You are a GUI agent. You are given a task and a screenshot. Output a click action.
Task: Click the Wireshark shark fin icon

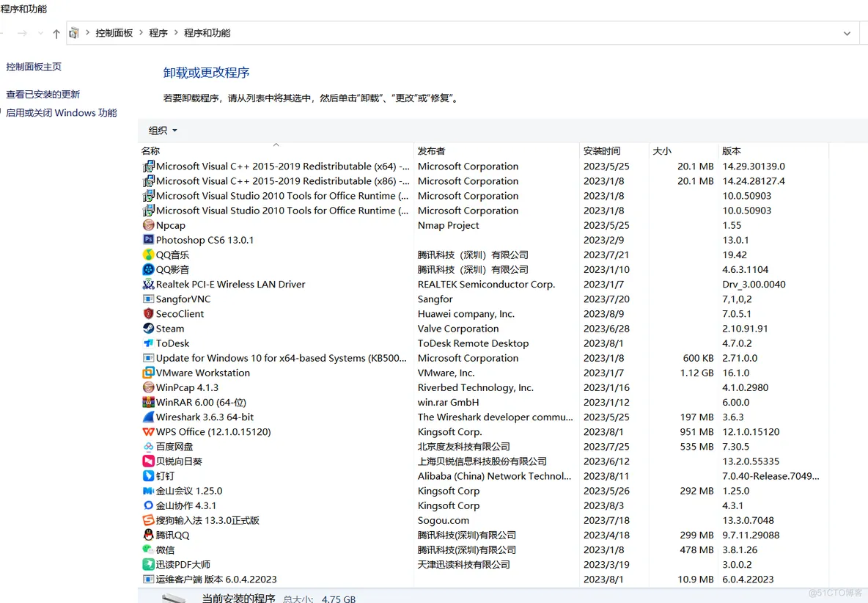tap(147, 417)
